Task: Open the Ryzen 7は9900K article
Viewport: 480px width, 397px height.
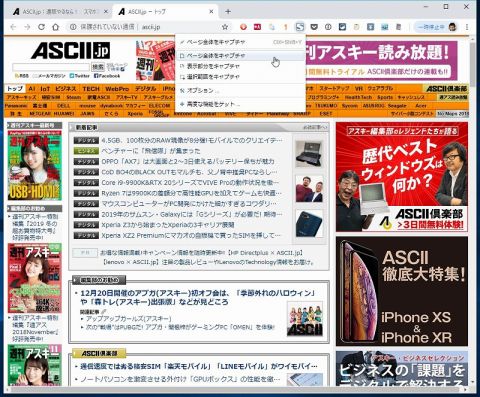Action: pyautogui.click(x=191, y=193)
